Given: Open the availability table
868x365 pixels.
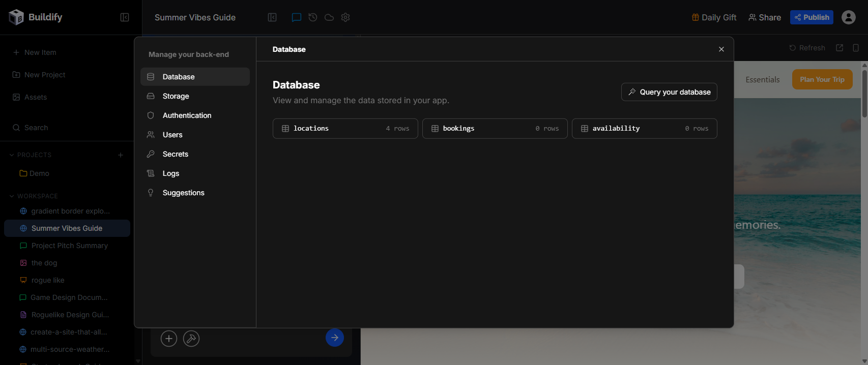Looking at the screenshot, I should [645, 129].
